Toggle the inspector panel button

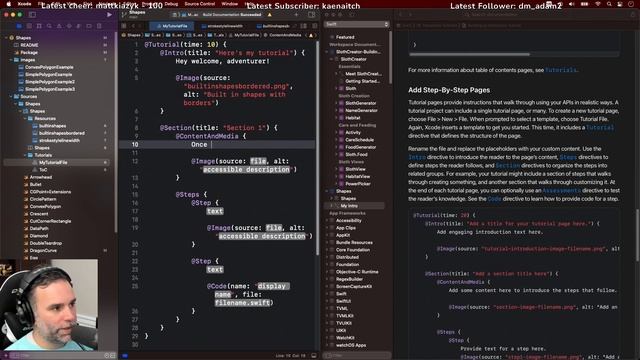(x=312, y=15)
